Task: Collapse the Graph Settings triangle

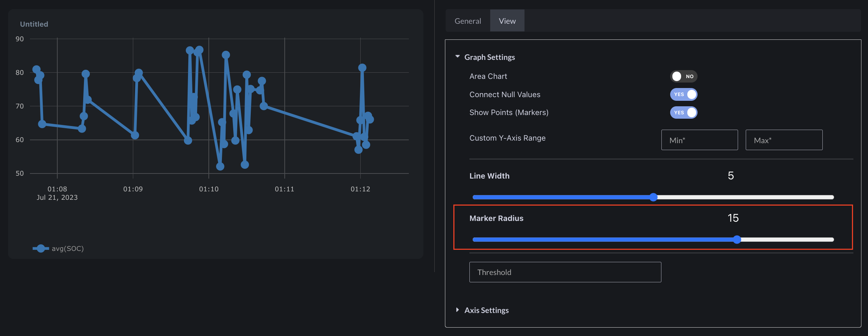Action: [457, 57]
